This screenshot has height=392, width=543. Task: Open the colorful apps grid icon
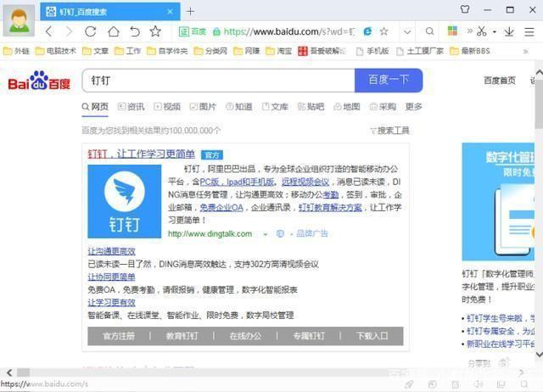tap(452, 31)
